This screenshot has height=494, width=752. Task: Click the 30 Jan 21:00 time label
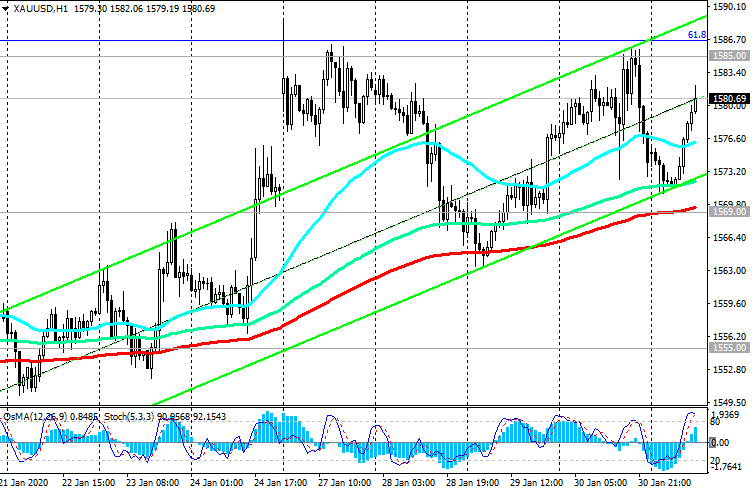[x=665, y=482]
